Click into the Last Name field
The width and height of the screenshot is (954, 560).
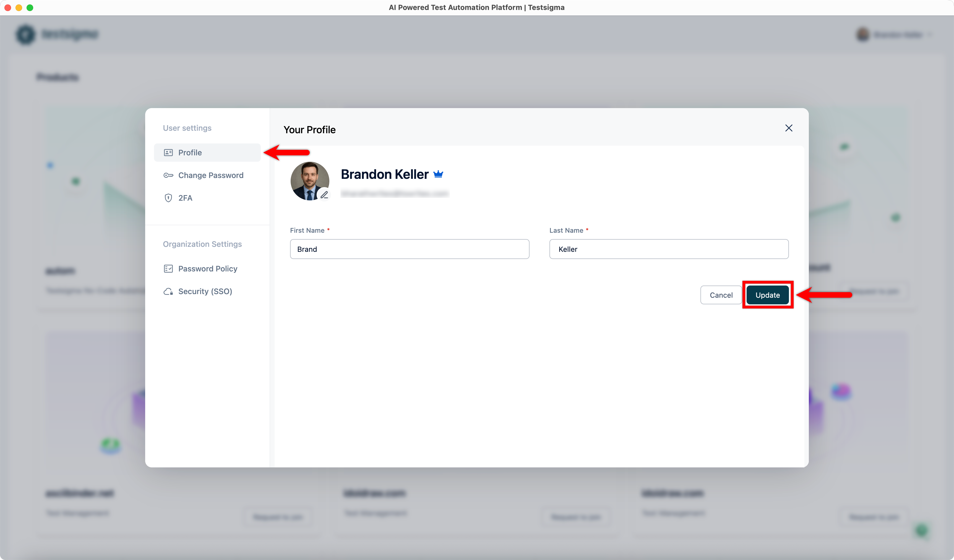pos(669,249)
